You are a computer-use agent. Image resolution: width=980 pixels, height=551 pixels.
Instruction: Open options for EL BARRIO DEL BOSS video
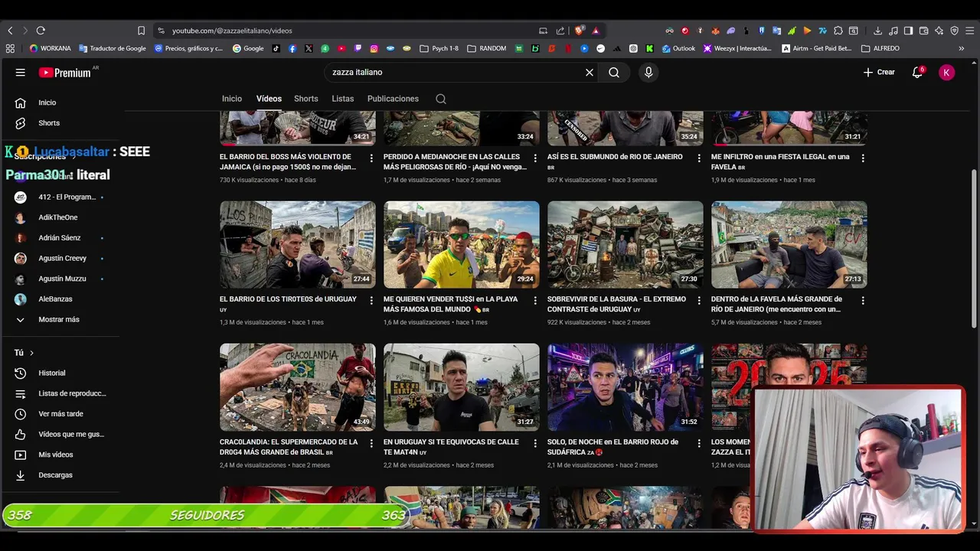[x=371, y=158]
